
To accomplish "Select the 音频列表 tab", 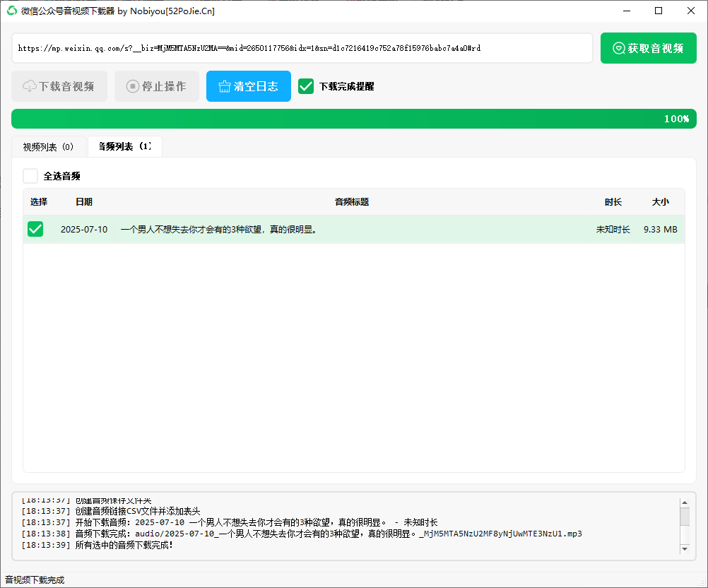I will 124,146.
